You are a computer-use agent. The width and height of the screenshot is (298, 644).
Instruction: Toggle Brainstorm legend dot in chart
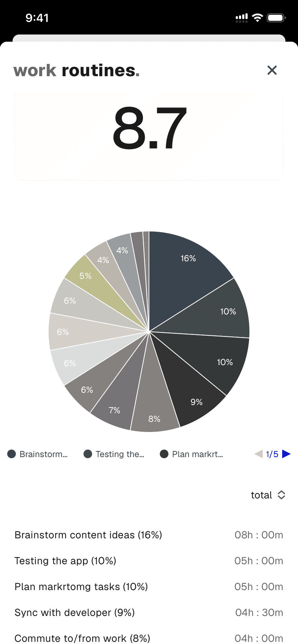[x=12, y=454]
